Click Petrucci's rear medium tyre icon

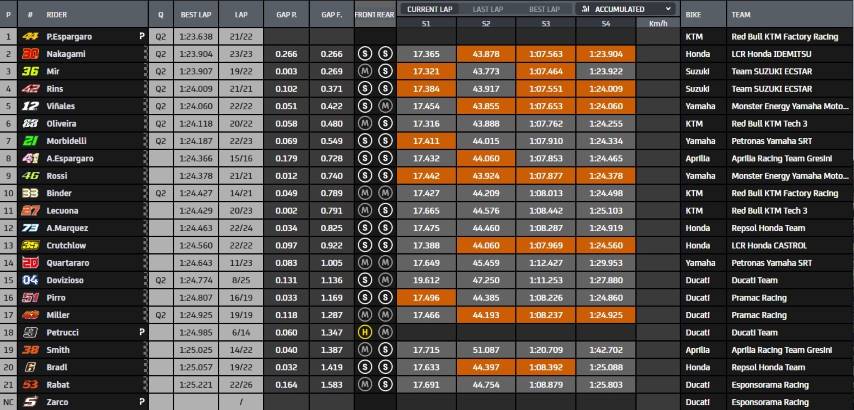(385, 333)
